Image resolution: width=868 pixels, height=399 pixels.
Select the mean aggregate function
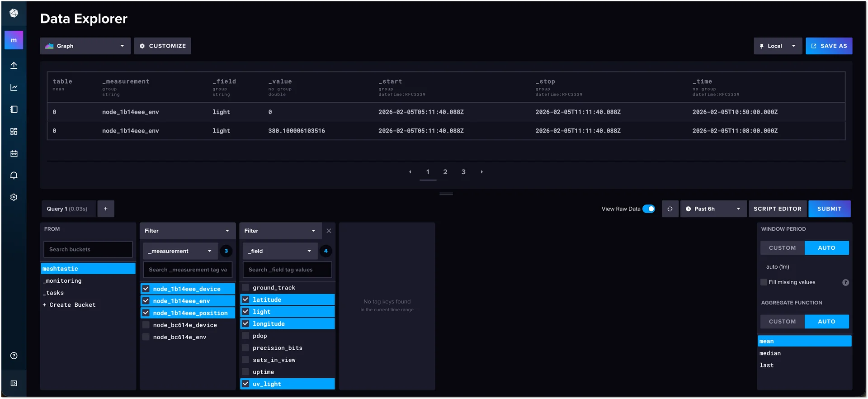805,341
